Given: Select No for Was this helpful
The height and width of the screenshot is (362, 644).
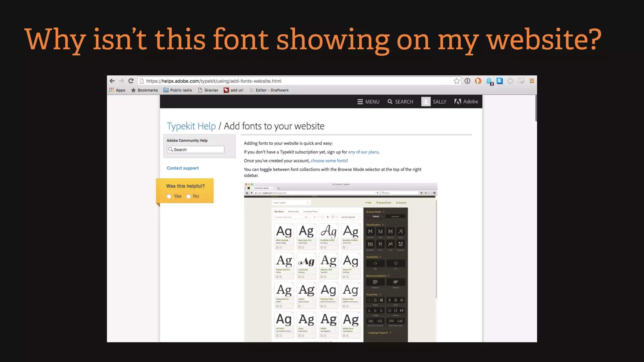Looking at the screenshot, I should [x=189, y=196].
